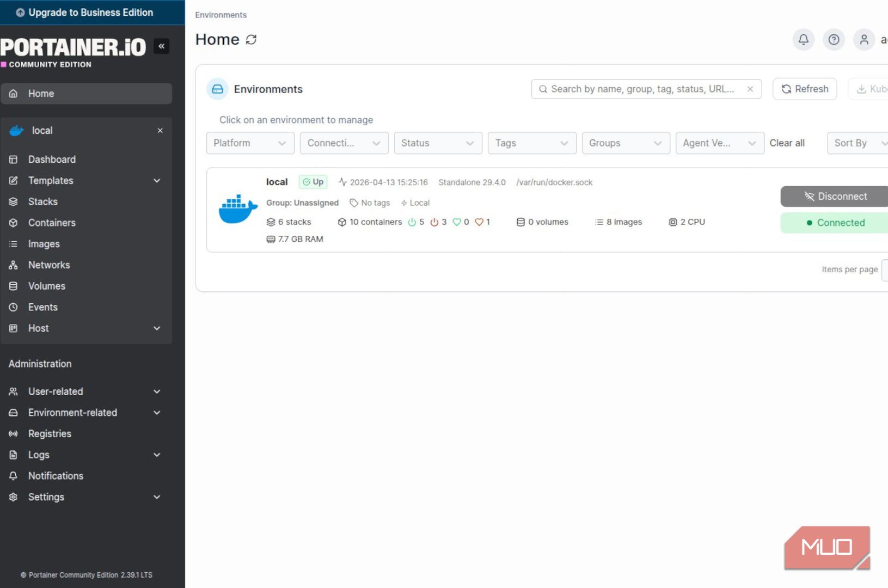Open the Volumes page
The width and height of the screenshot is (888, 588).
tap(87, 286)
